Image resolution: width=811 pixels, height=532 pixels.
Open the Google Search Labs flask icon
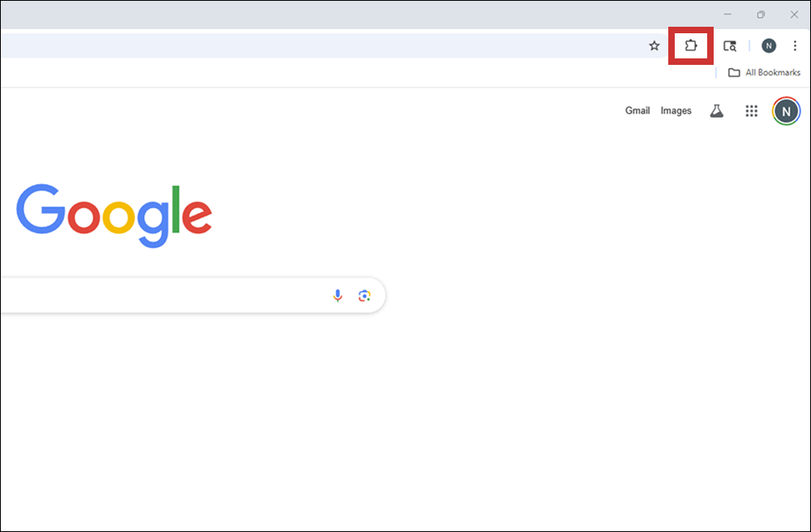716,110
